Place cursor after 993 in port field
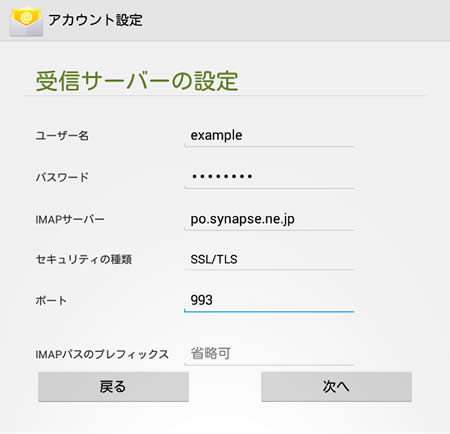 (214, 300)
